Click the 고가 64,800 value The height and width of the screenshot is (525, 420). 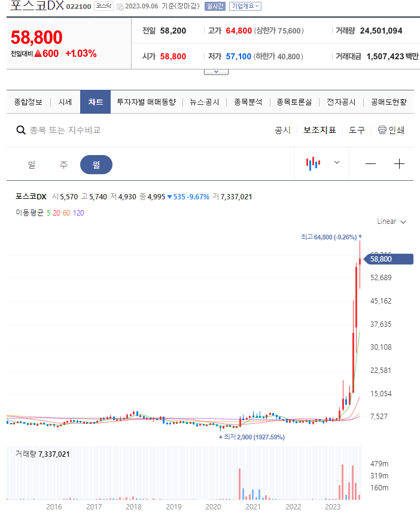239,31
